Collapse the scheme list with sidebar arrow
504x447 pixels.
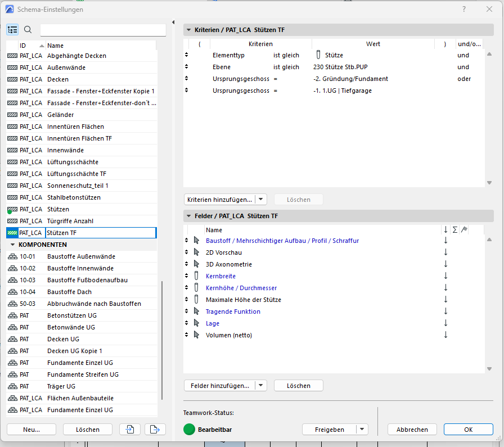click(173, 22)
